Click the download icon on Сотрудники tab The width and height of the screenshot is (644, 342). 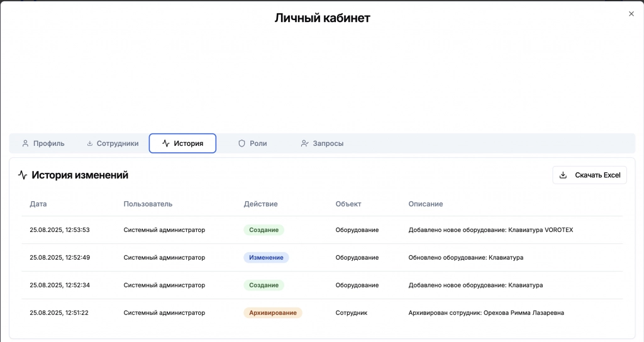[89, 143]
